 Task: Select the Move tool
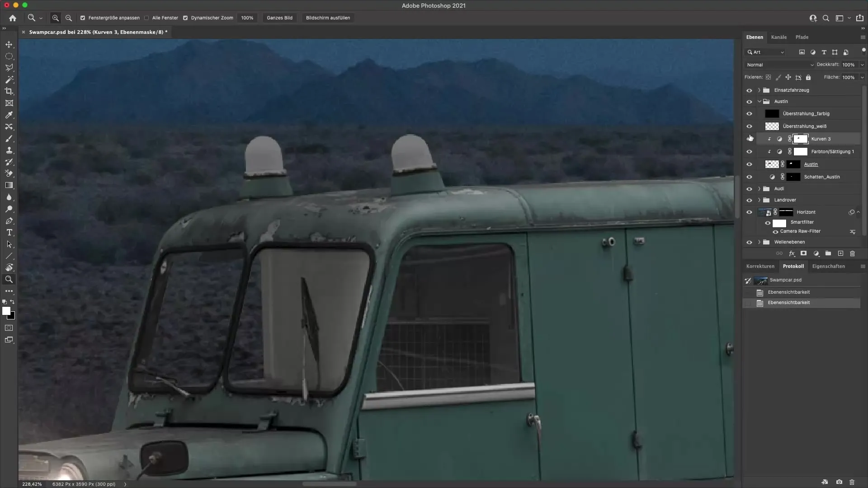pos(9,44)
